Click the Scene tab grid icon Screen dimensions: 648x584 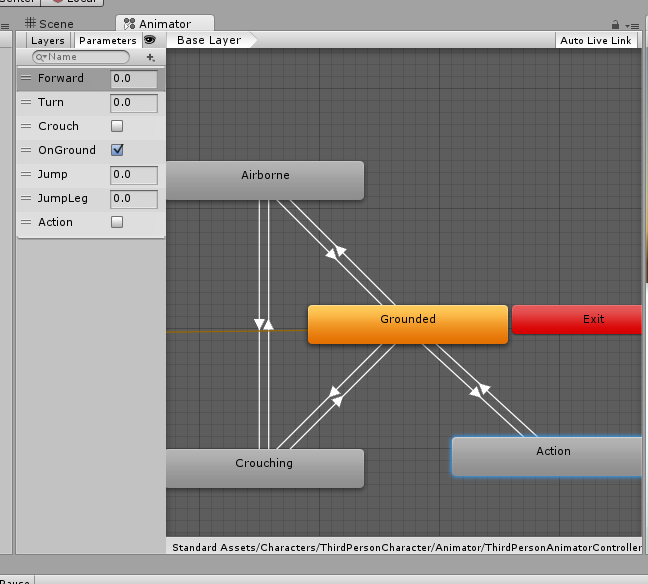[30, 22]
